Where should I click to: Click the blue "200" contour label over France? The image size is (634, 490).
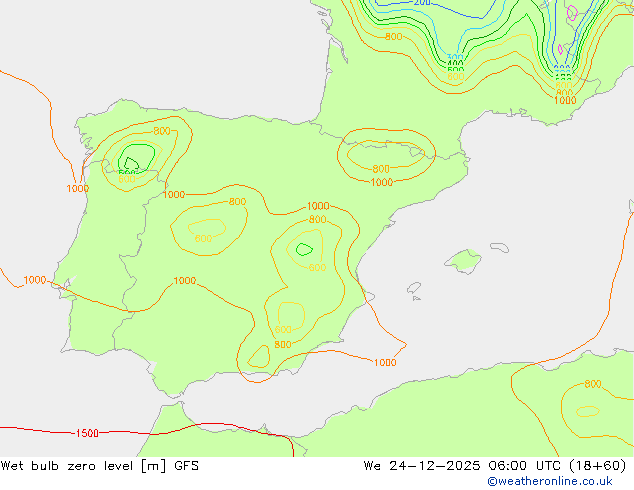click(x=422, y=2)
